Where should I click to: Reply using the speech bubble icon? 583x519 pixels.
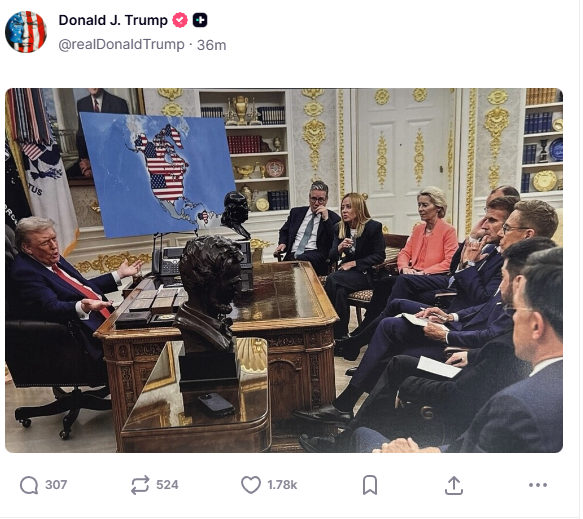[x=29, y=486]
